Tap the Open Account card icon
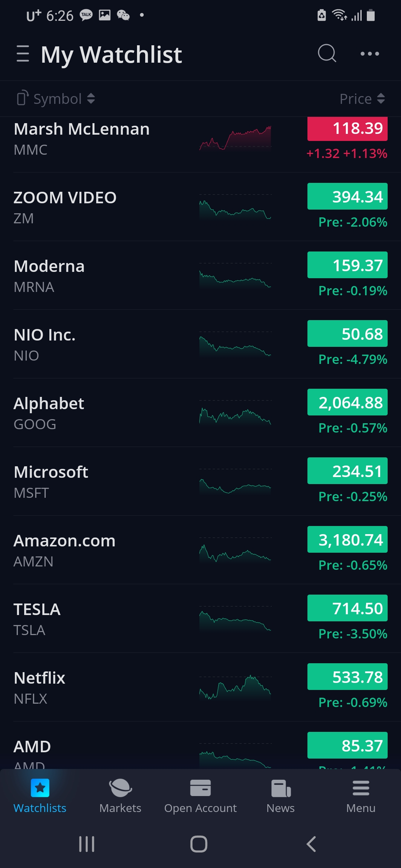The height and width of the screenshot is (868, 401). click(200, 788)
